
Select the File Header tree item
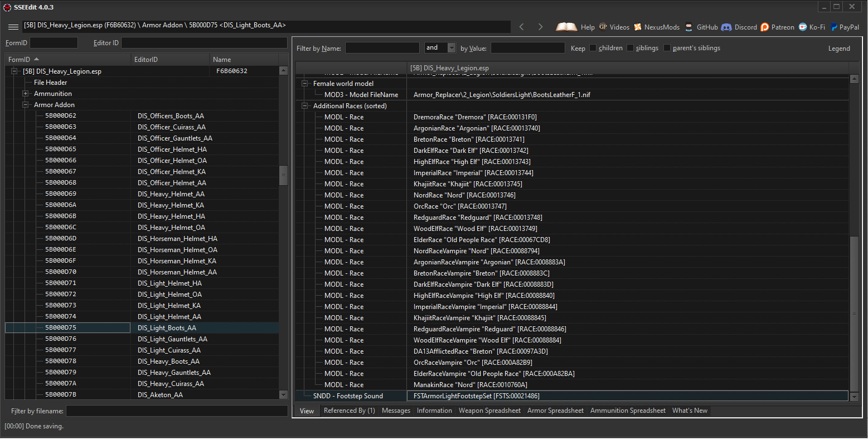tap(51, 83)
